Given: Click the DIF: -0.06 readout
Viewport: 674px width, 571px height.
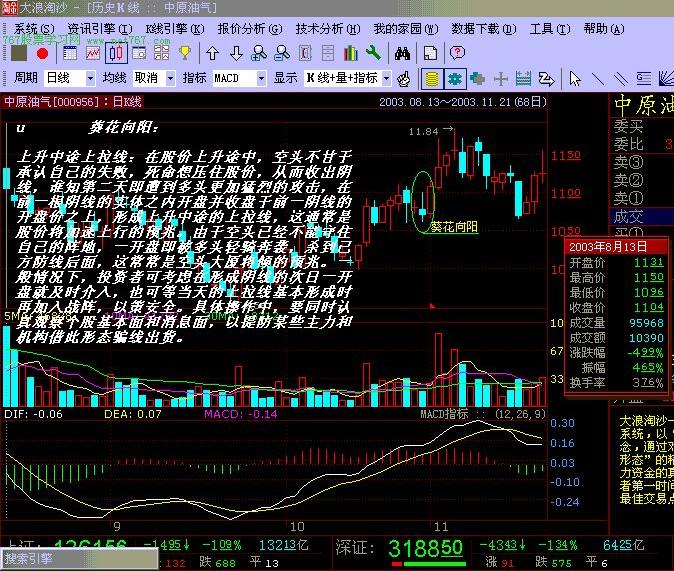Looking at the screenshot, I should pos(34,414).
